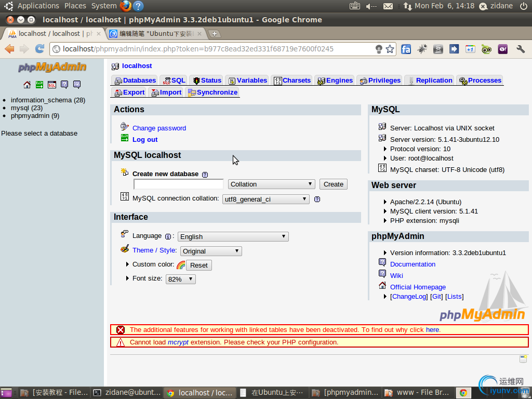Click the help icon beside Create new database
The height and width of the screenshot is (399, 532).
tap(205, 175)
